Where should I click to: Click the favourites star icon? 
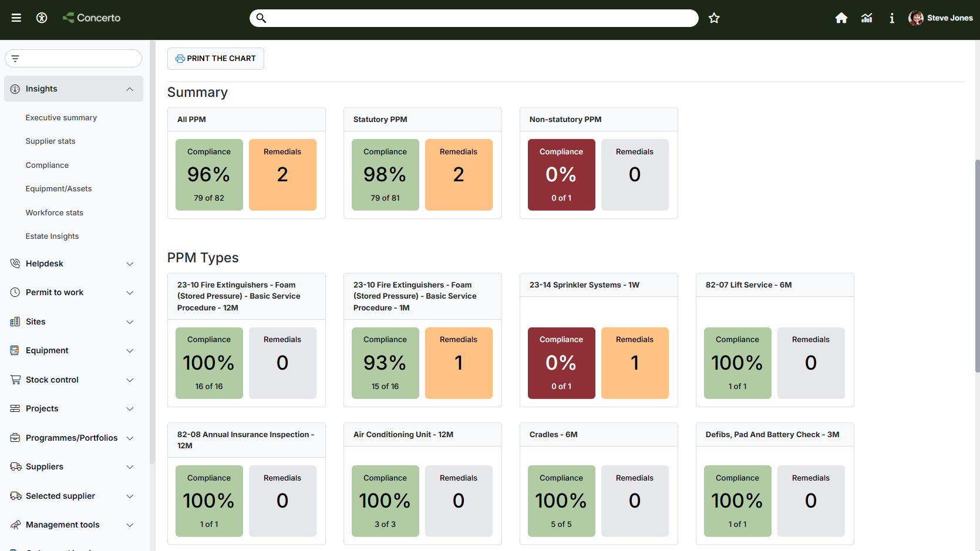pos(714,18)
